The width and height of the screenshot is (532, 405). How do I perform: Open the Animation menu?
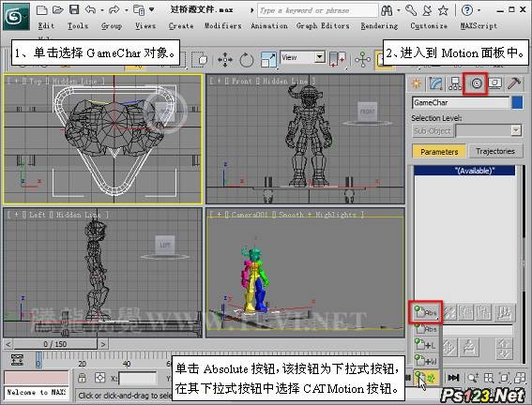(x=269, y=25)
